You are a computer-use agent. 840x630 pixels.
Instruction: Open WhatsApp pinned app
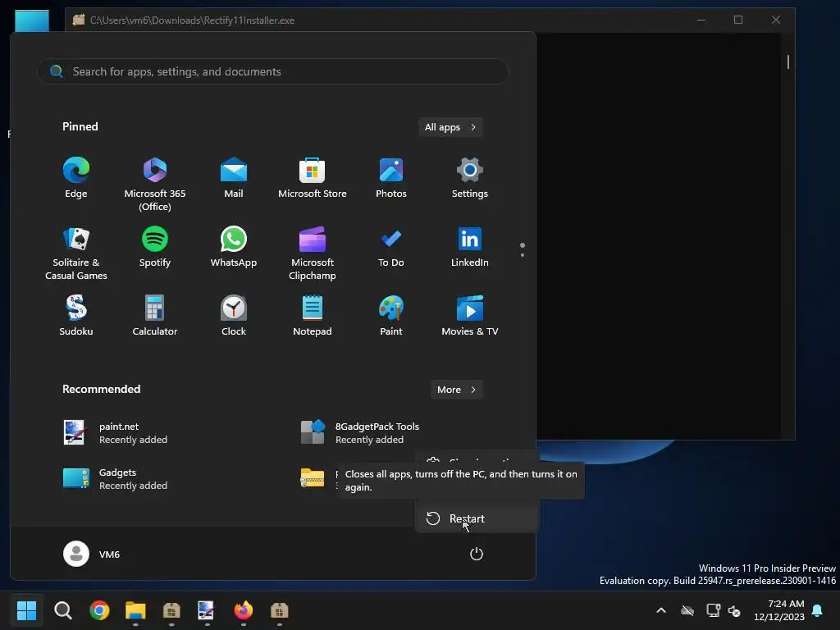(234, 246)
